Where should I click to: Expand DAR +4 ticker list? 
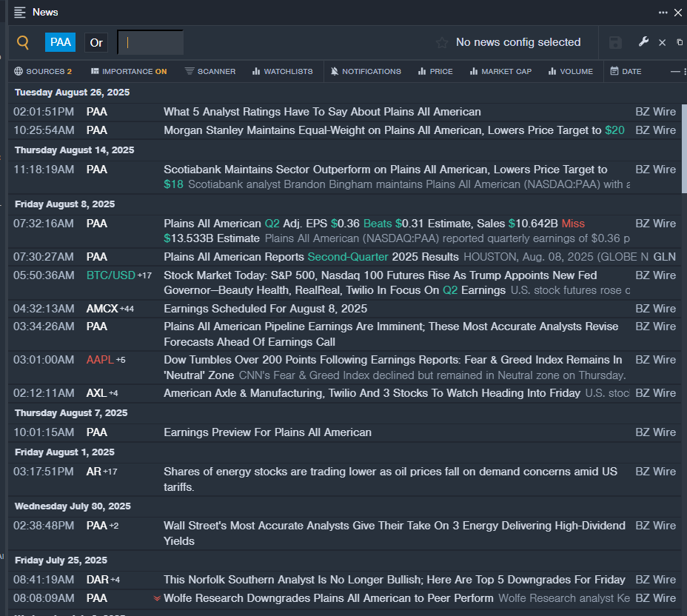click(x=115, y=580)
